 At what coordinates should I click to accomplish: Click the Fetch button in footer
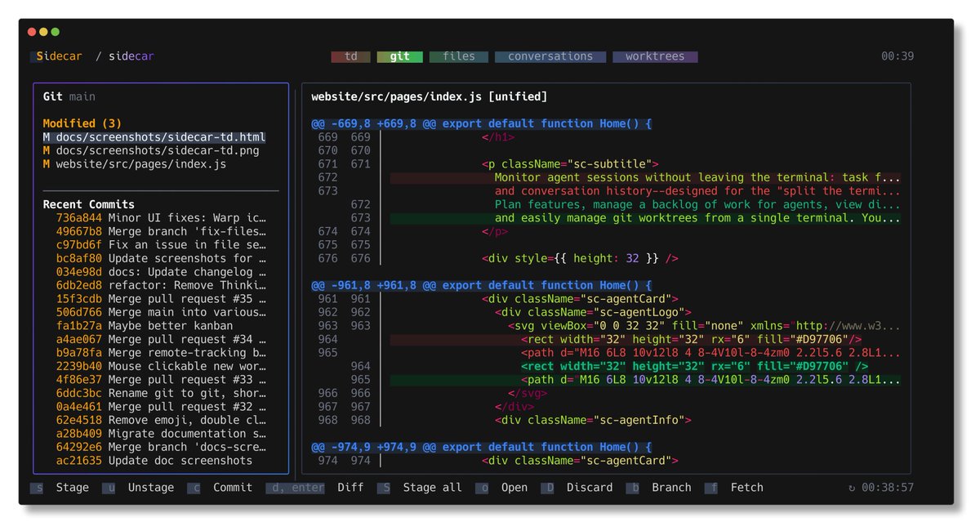746,488
